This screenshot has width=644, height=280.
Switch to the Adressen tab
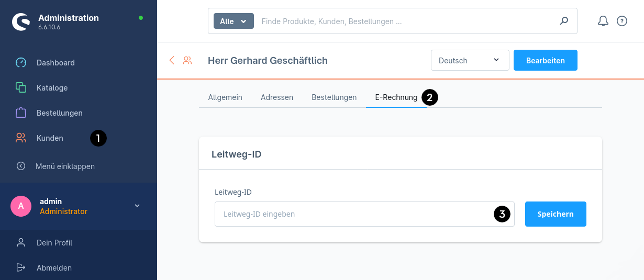point(277,97)
